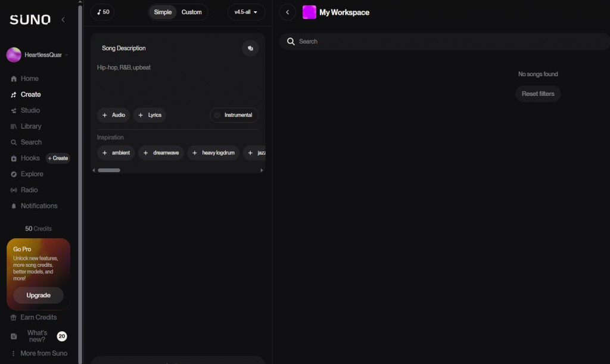610x364 pixels.
Task: Click the 20 badge next to What's new
Action: [x=62, y=337]
